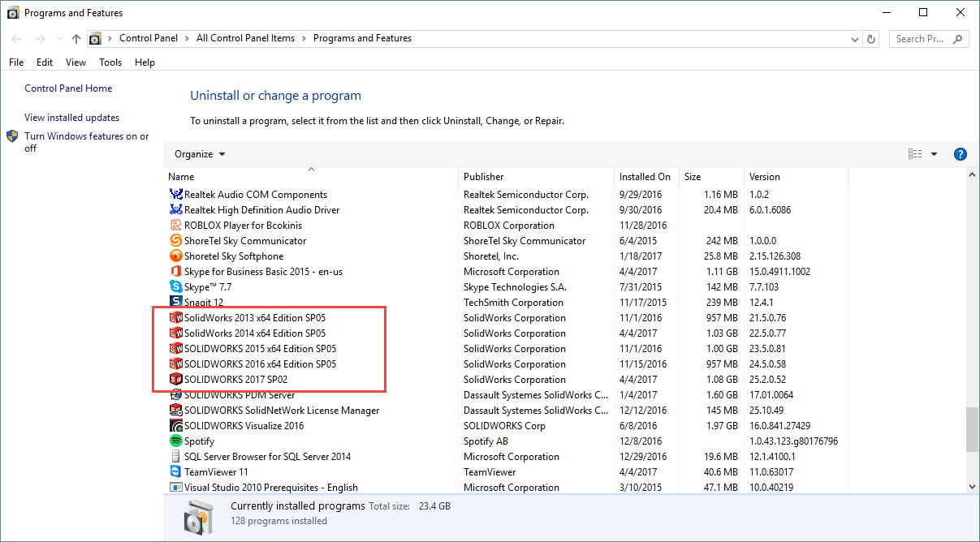Click the Visual Studio 2010 Prerequisites icon
Image resolution: width=980 pixels, height=542 pixels.
coord(176,488)
